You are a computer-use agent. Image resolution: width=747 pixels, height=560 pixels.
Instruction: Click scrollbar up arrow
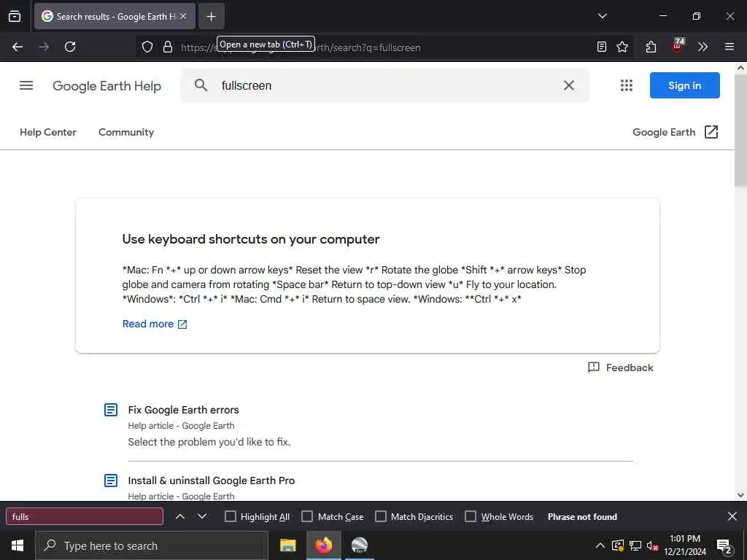[x=740, y=68]
